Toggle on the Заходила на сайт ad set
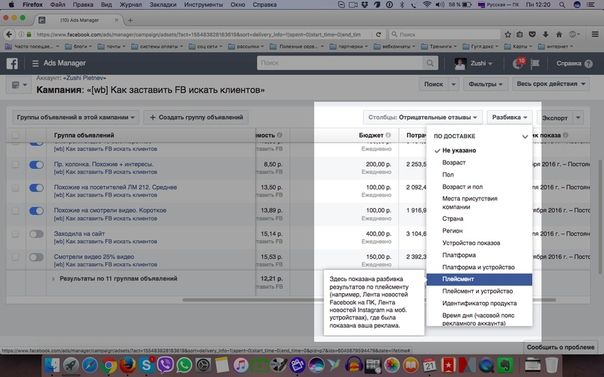Screen dimensions: 604x377 pos(36,234)
